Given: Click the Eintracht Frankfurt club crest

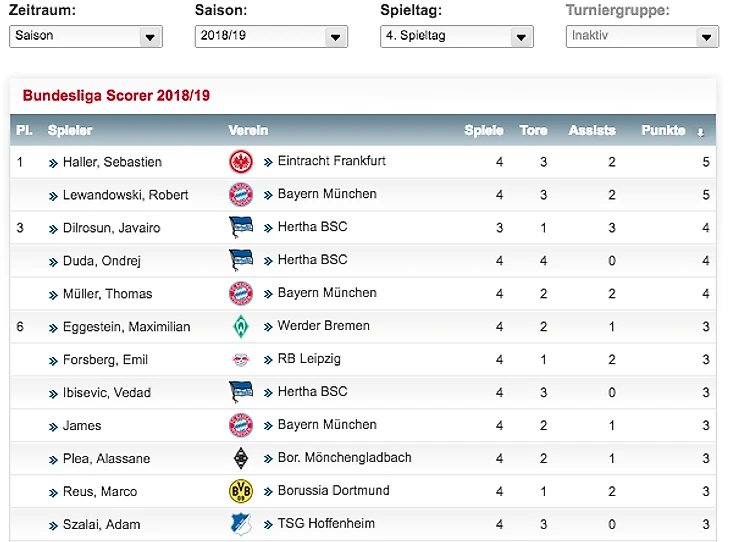Looking at the screenshot, I should [241, 162].
